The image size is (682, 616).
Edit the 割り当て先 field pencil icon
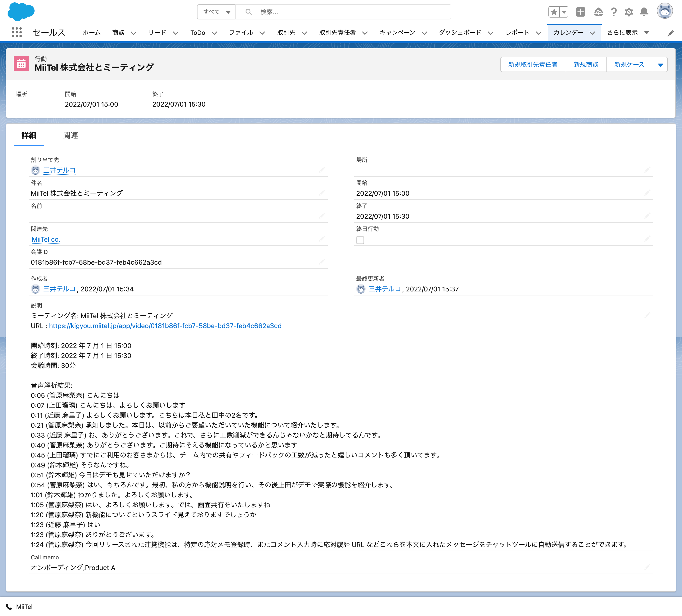pyautogui.click(x=322, y=169)
